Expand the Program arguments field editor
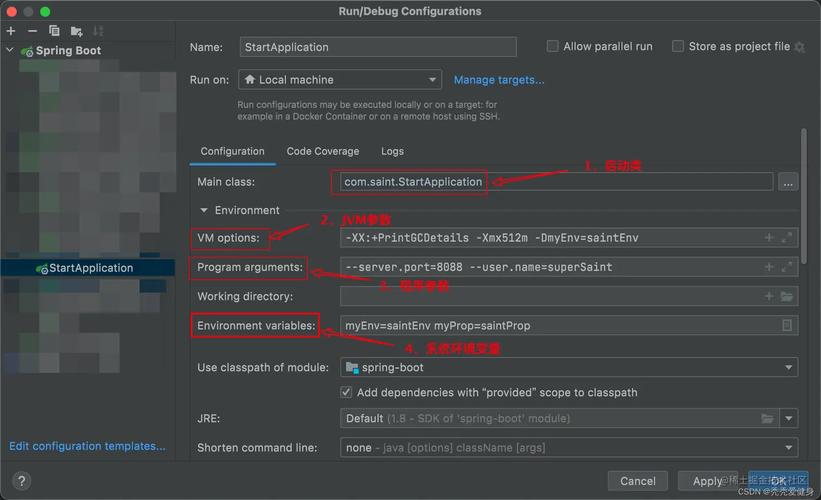This screenshot has width=821, height=500. [786, 267]
